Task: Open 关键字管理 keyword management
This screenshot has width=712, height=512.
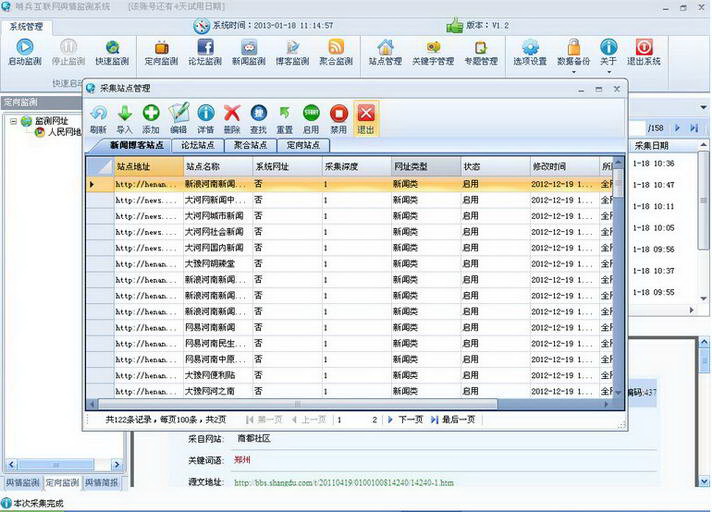Action: coord(433,52)
